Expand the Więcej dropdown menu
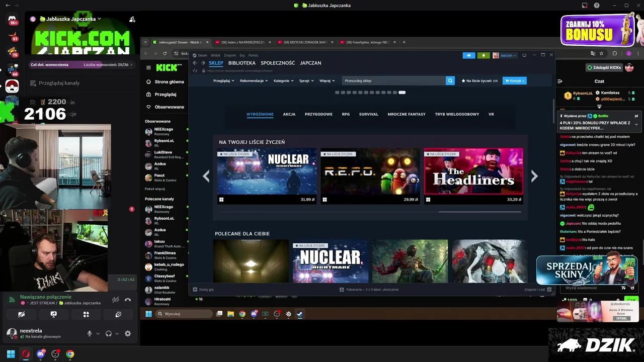The height and width of the screenshot is (362, 644). [x=327, y=80]
